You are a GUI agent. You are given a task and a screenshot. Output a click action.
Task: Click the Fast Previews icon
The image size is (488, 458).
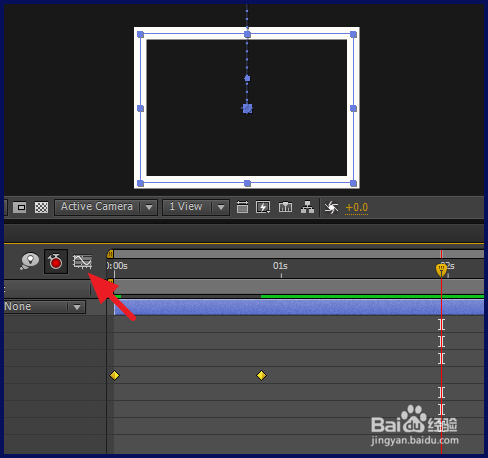point(263,207)
